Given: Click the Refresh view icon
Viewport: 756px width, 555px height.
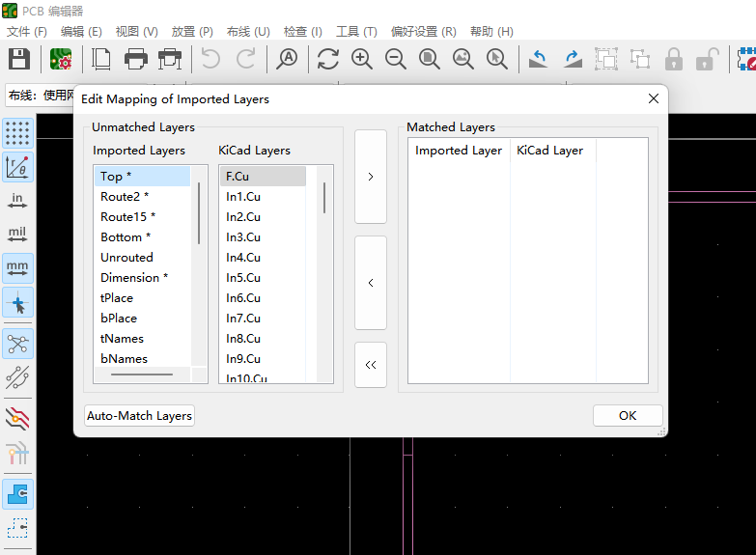Looking at the screenshot, I should (328, 59).
